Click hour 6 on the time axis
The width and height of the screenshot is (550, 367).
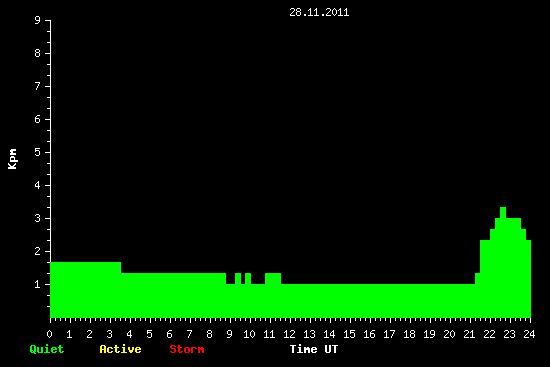click(x=169, y=334)
